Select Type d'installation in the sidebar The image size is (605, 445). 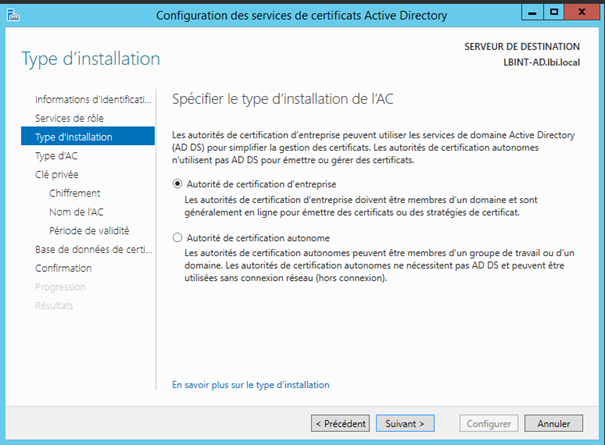[x=73, y=136]
